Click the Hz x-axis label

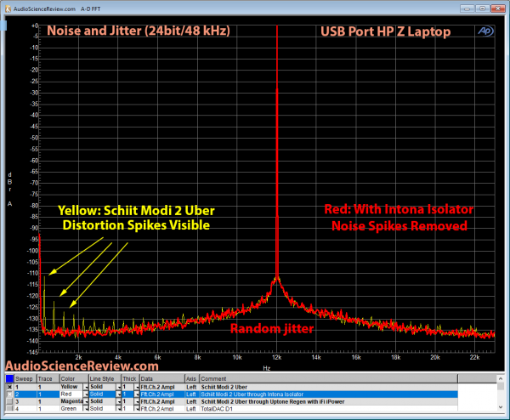coord(267,368)
